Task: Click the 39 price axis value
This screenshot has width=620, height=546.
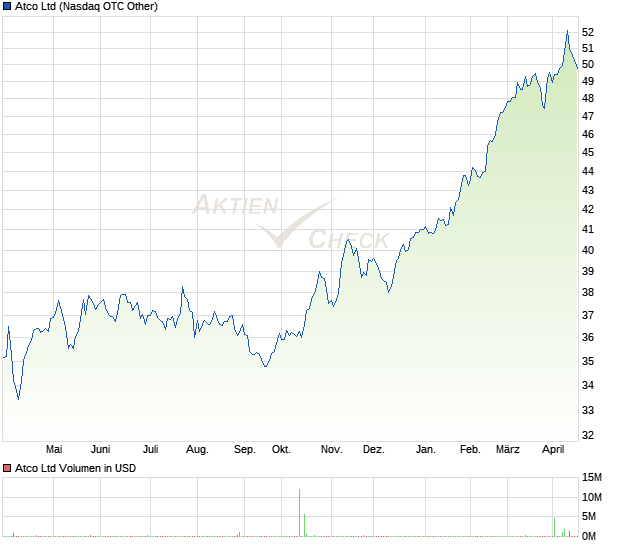Action: pyautogui.click(x=588, y=271)
